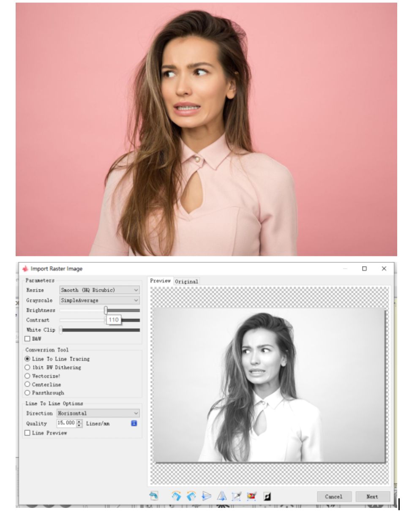This screenshot has height=518, width=420.
Task: Click the blue info icon beside Lines/mm
Action: coord(134,423)
